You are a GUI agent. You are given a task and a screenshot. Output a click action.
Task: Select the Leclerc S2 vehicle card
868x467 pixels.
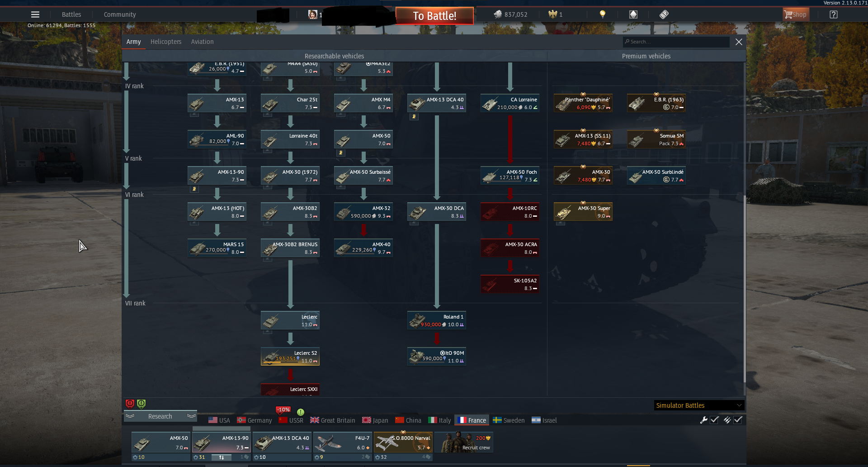(290, 357)
